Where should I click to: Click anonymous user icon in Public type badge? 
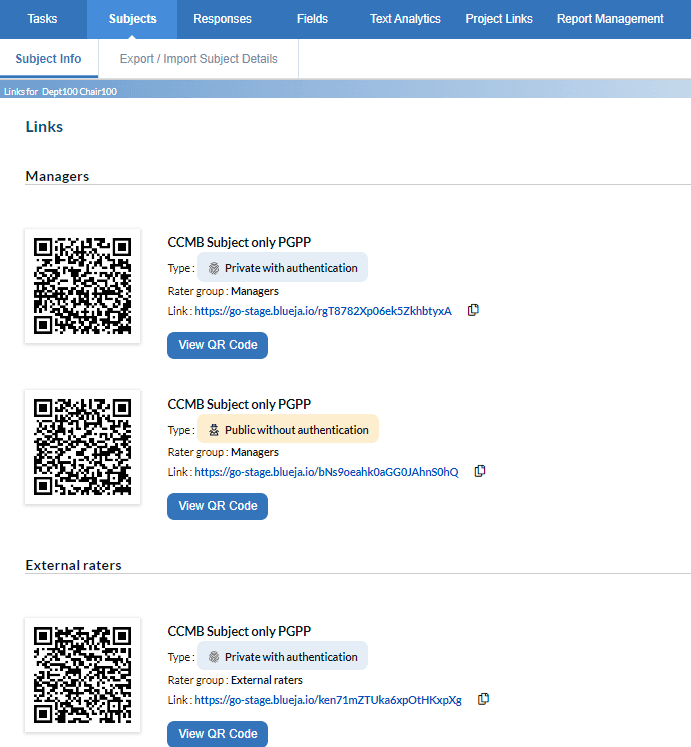(x=214, y=430)
